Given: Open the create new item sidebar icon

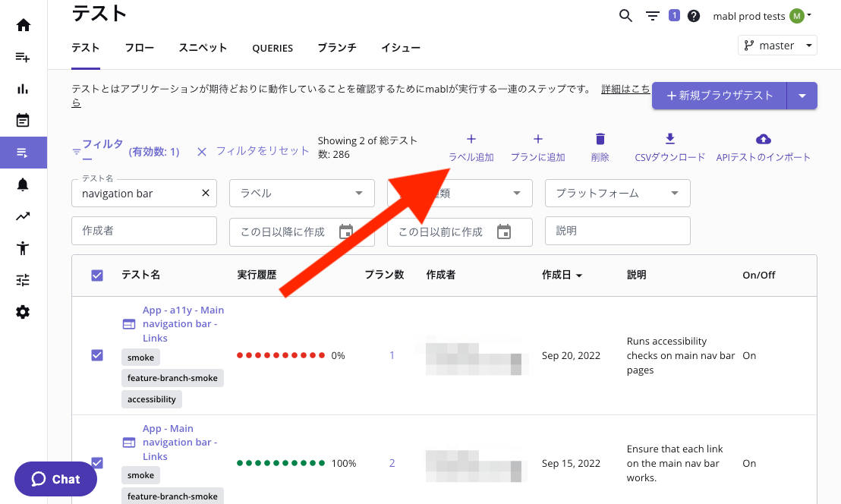Looking at the screenshot, I should pyautogui.click(x=23, y=57).
